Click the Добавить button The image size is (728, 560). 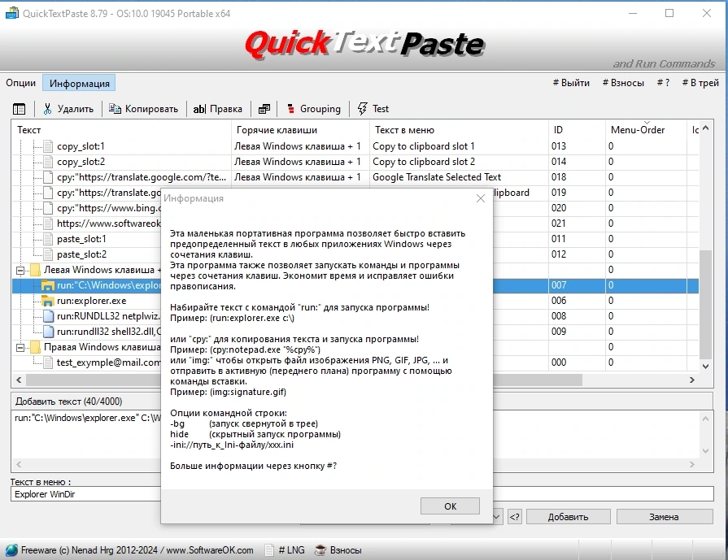(569, 517)
